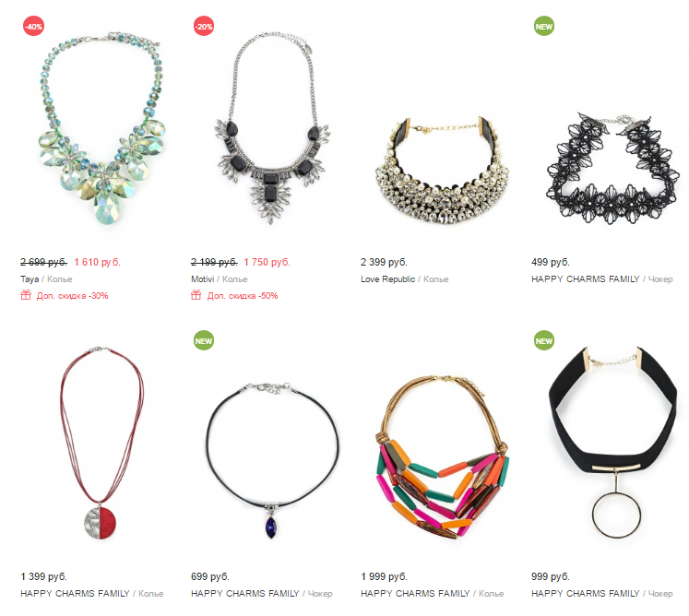Open black velvet choker with ring pendant
The width and height of the screenshot is (689, 616).
tap(612, 443)
